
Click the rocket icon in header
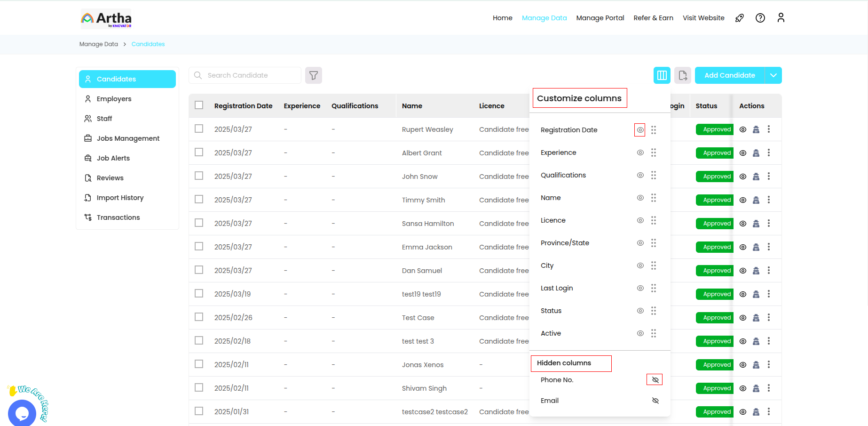[x=739, y=18]
